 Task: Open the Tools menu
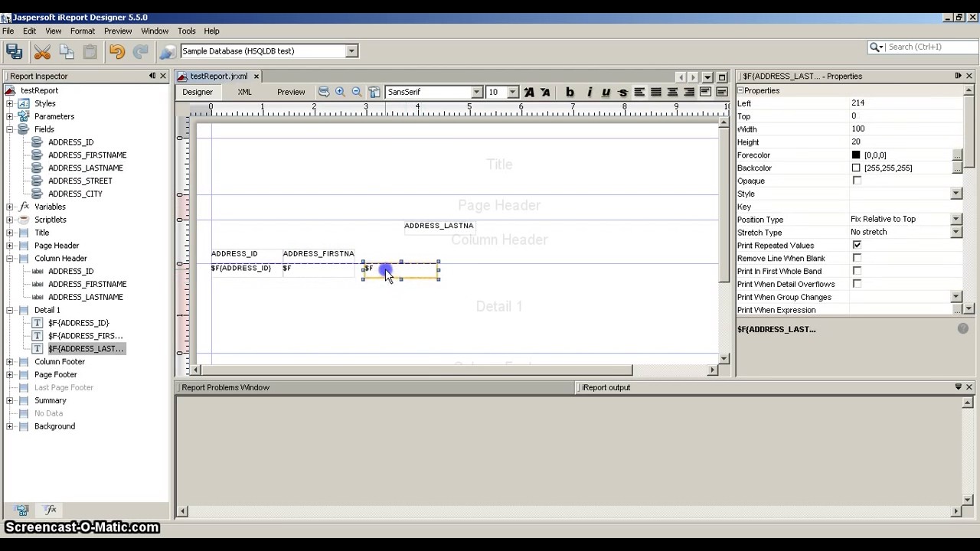[187, 31]
